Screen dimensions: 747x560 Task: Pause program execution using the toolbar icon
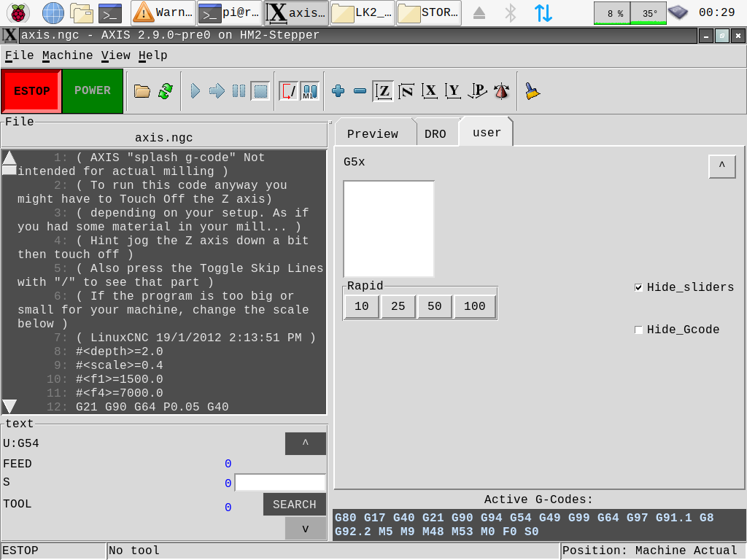[x=239, y=91]
